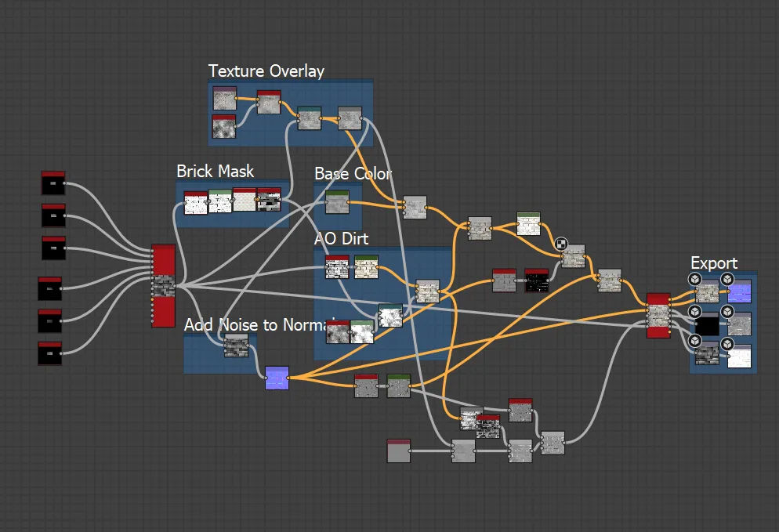Click cube icon on the purple normal output
Viewport: 779px width, 532px height.
tap(727, 279)
